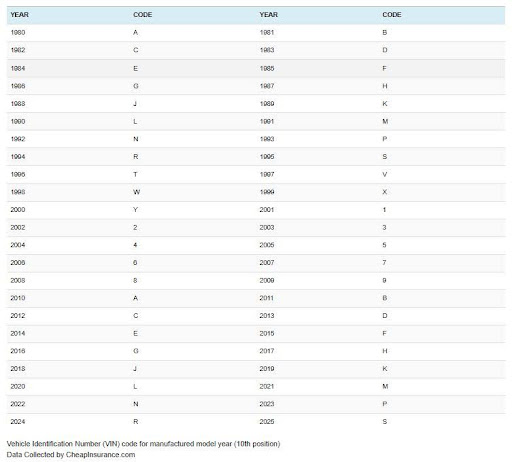Select the year 1997 cell
Screen dimensions: 512x462
point(267,174)
